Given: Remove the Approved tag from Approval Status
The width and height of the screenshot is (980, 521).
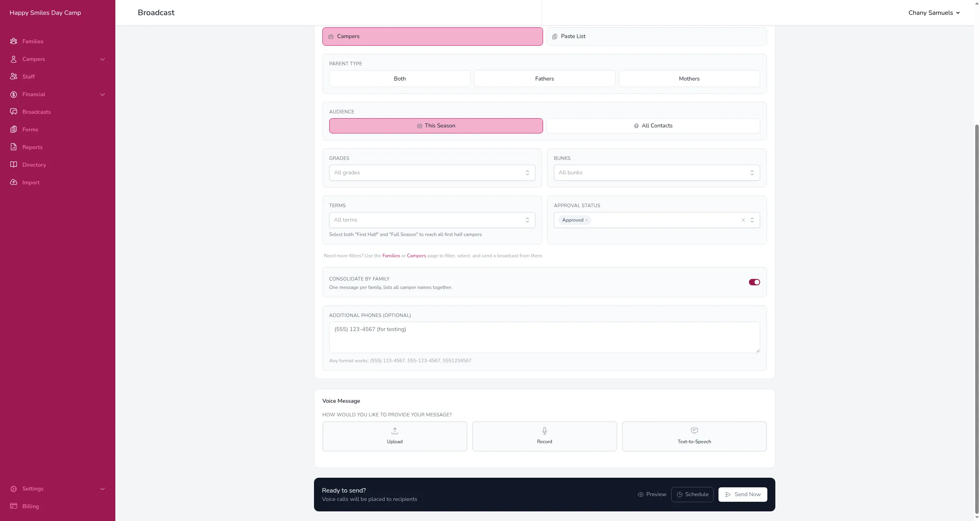Looking at the screenshot, I should click(587, 220).
